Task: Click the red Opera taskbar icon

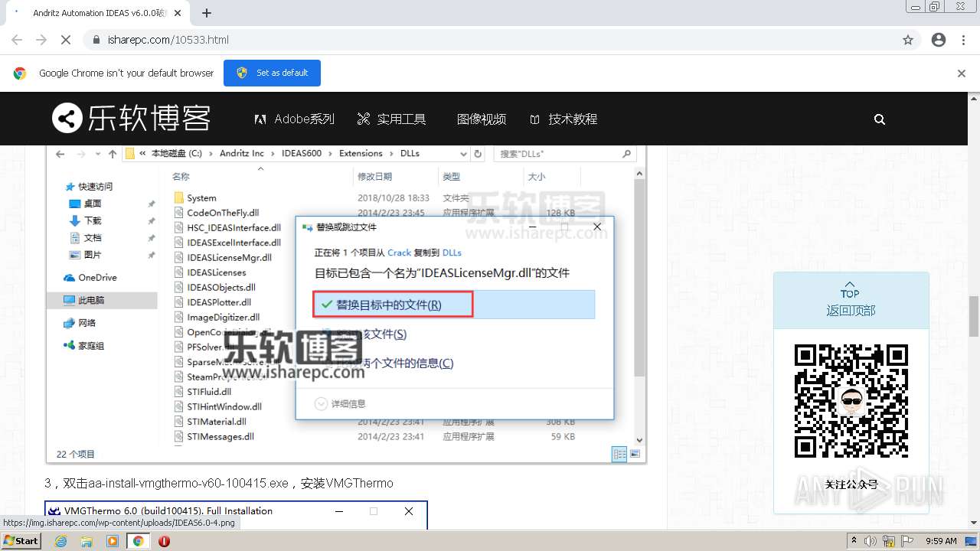Action: [164, 541]
